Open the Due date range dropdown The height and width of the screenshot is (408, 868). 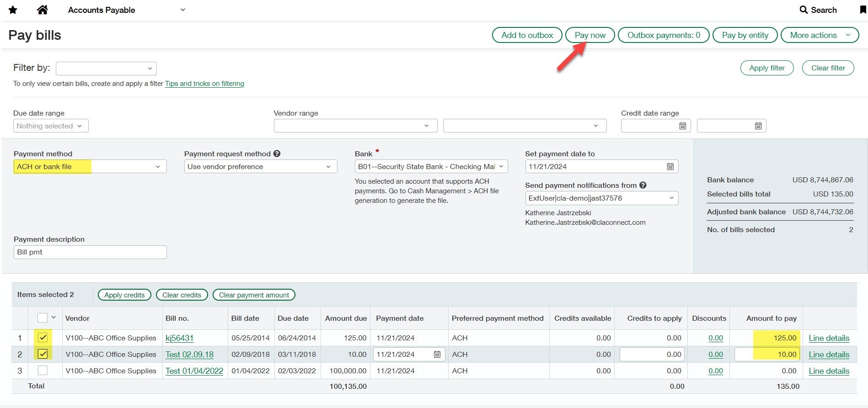pos(50,126)
